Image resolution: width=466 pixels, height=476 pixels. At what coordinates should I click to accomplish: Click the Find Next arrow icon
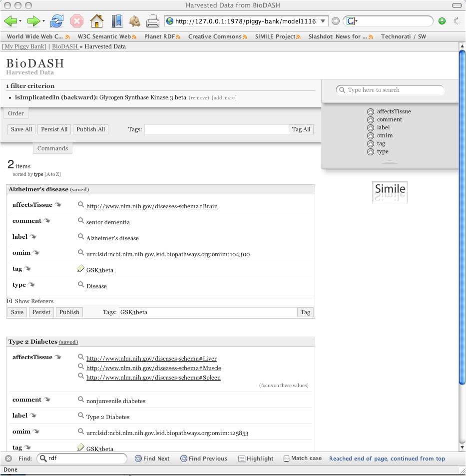pos(138,459)
